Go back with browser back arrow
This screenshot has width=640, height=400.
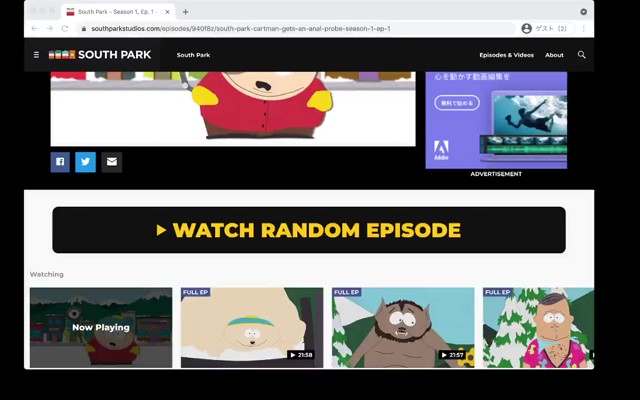click(34, 29)
